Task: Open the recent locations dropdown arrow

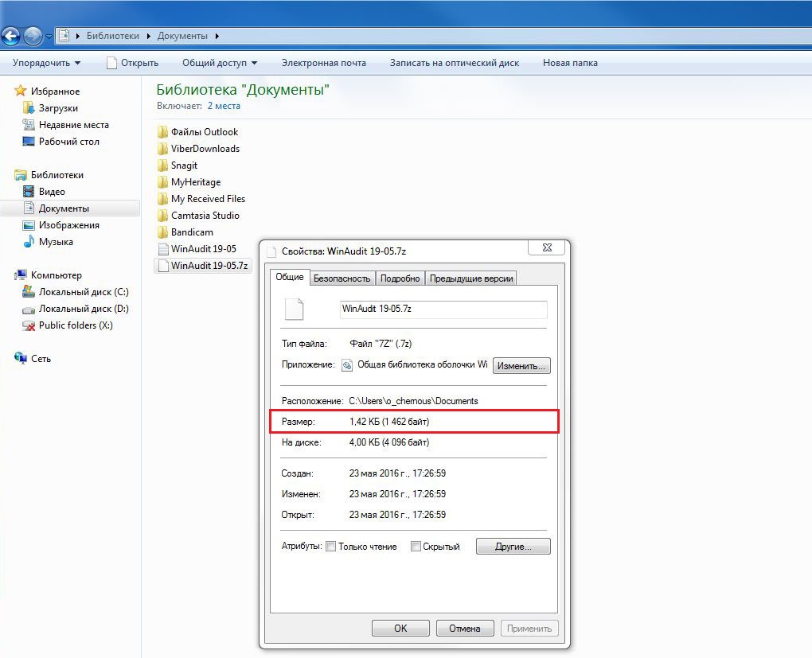Action: [x=49, y=37]
